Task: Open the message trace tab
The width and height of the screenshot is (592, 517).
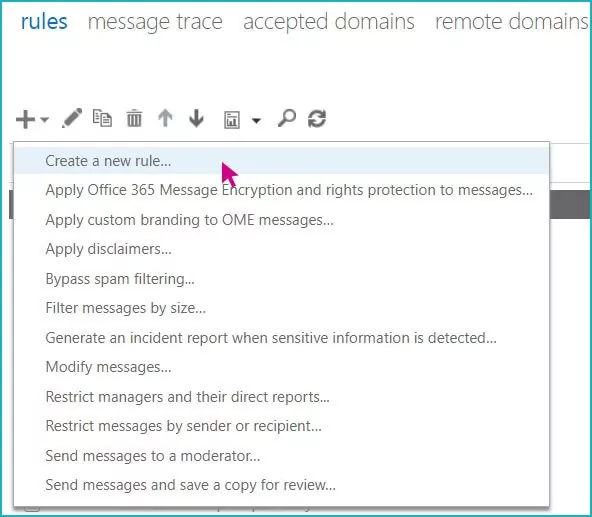Action: coord(155,22)
